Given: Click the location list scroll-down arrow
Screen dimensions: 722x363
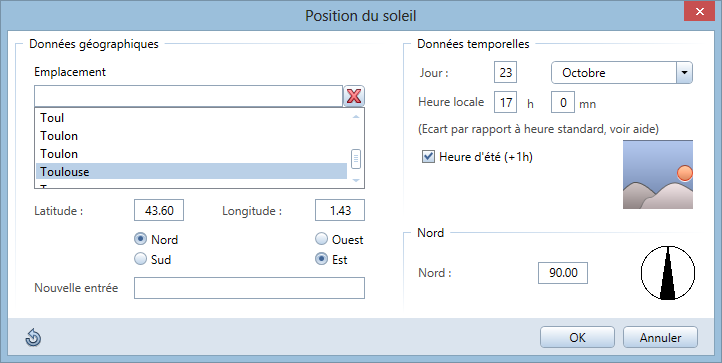Looking at the screenshot, I should pos(355,180).
